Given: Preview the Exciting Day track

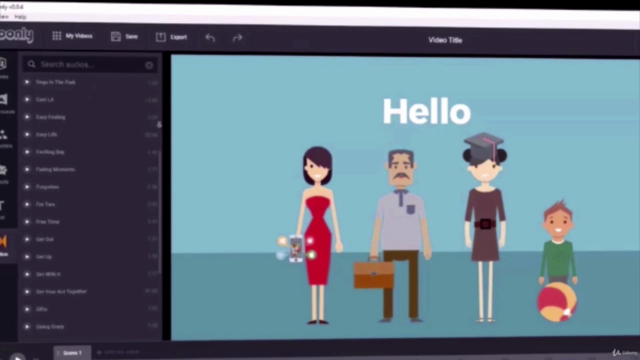Looking at the screenshot, I should pyautogui.click(x=27, y=152).
